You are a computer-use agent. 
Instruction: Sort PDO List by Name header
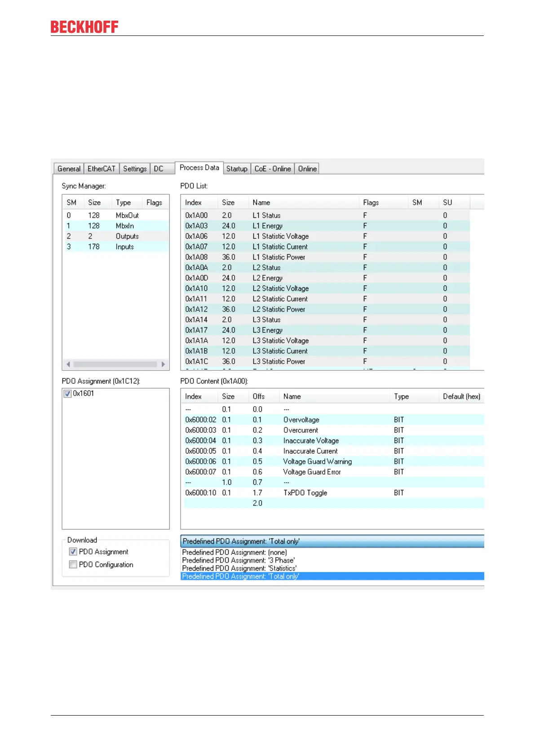click(x=304, y=202)
